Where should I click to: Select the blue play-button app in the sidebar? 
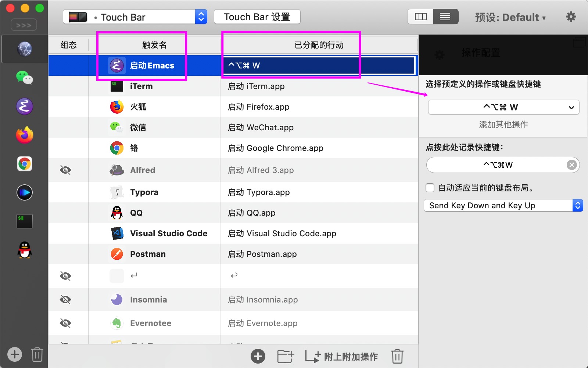pyautogui.click(x=25, y=192)
